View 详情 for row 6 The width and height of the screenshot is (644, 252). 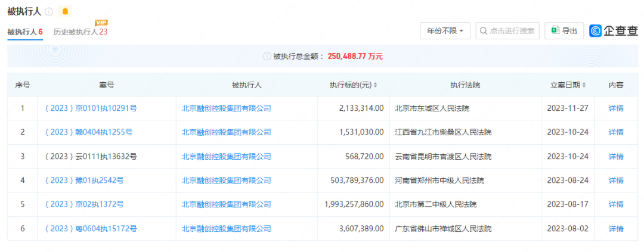point(615,229)
